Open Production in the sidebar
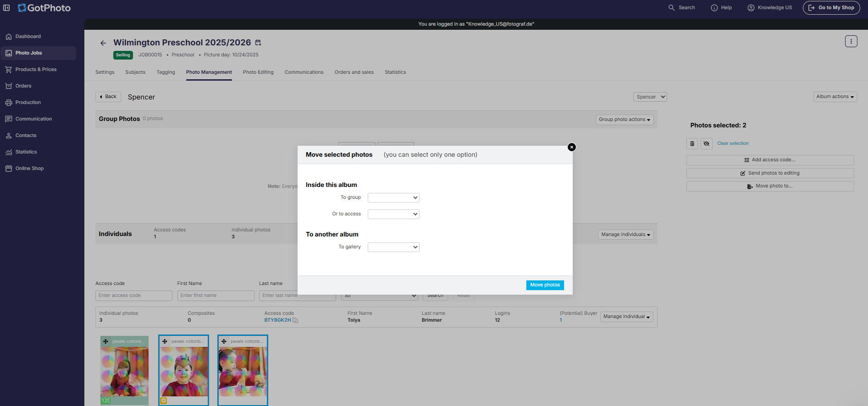The width and height of the screenshot is (868, 406). click(x=39, y=103)
